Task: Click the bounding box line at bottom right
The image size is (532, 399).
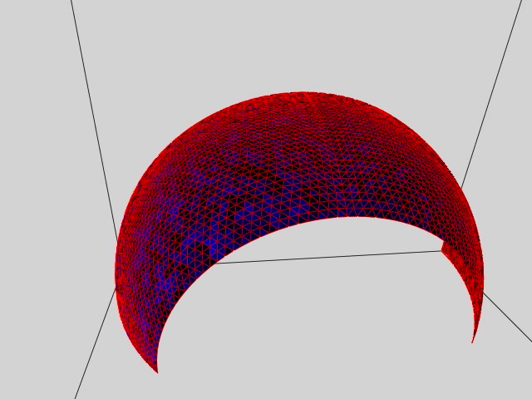Action: coord(509,318)
